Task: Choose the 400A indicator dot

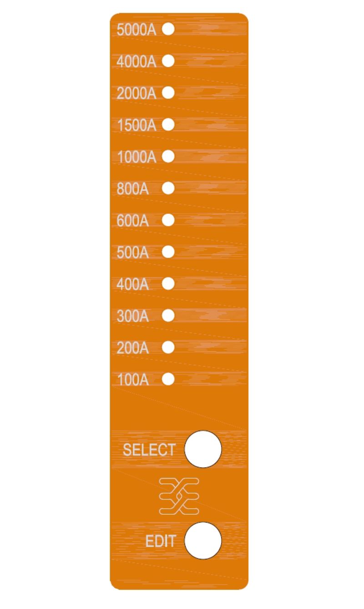Action: pos(168,283)
